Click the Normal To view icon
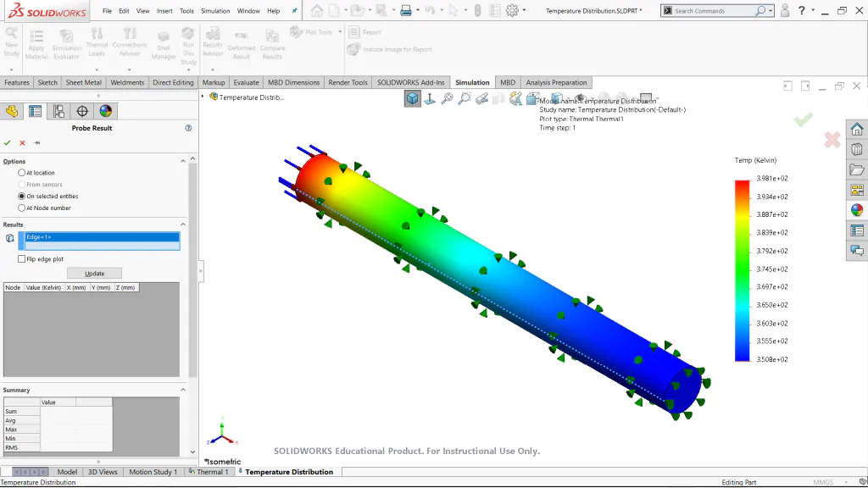Screen dimensions: 868x488 [x=430, y=98]
